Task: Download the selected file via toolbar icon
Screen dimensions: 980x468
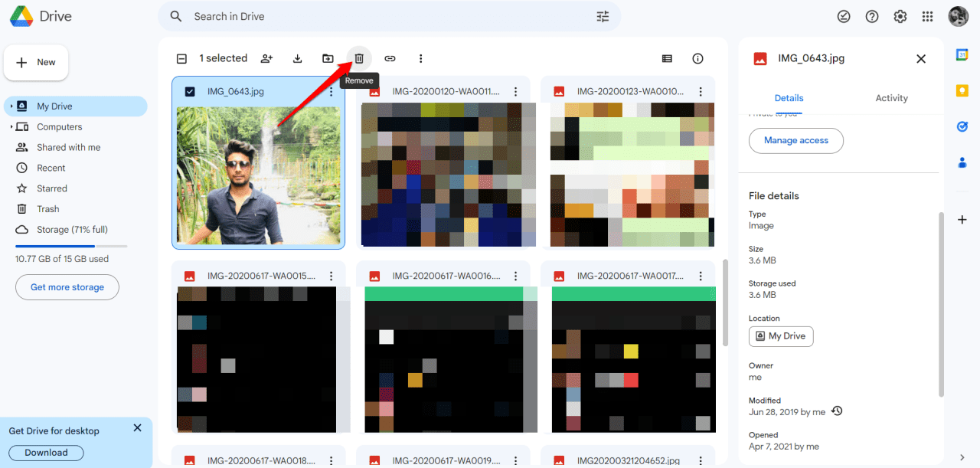Action: point(297,58)
